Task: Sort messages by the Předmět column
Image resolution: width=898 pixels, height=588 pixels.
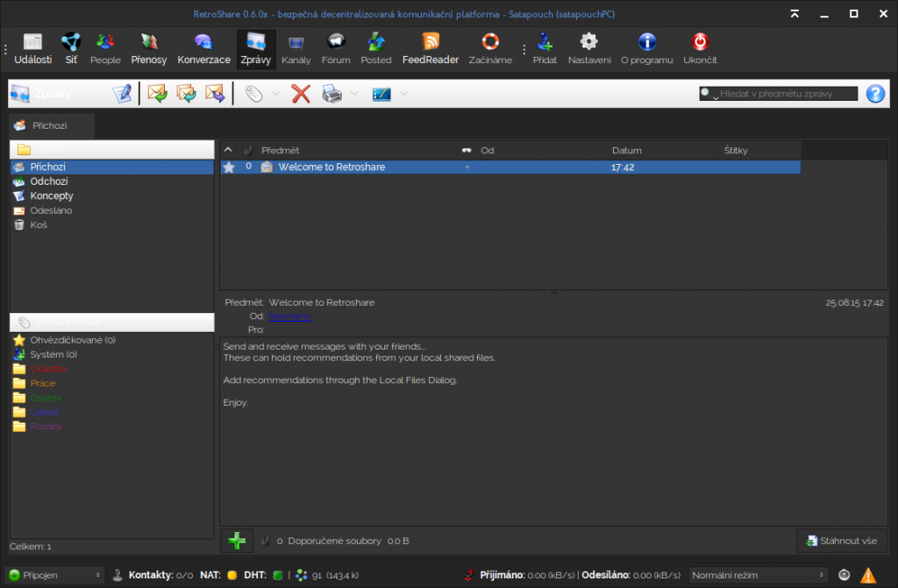Action: tap(356, 151)
